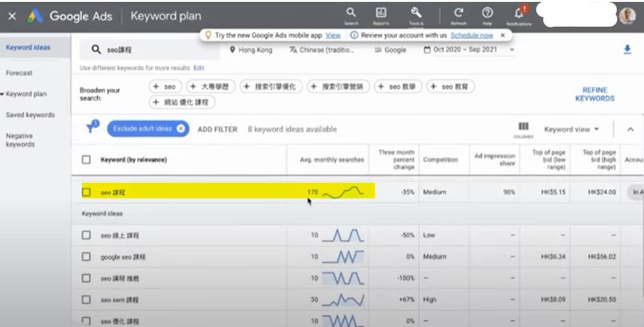Remove the Exclude adult ideas filter
The height and width of the screenshot is (327, 644).
181,129
